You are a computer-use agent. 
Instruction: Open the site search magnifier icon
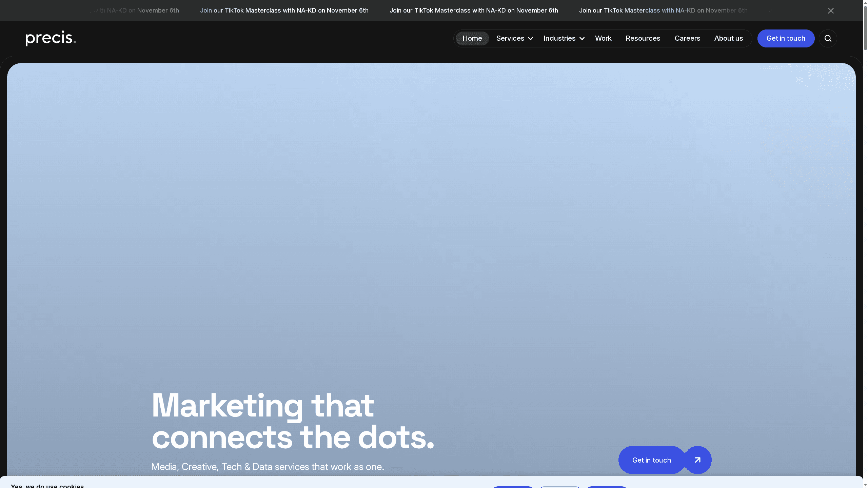tap(828, 38)
